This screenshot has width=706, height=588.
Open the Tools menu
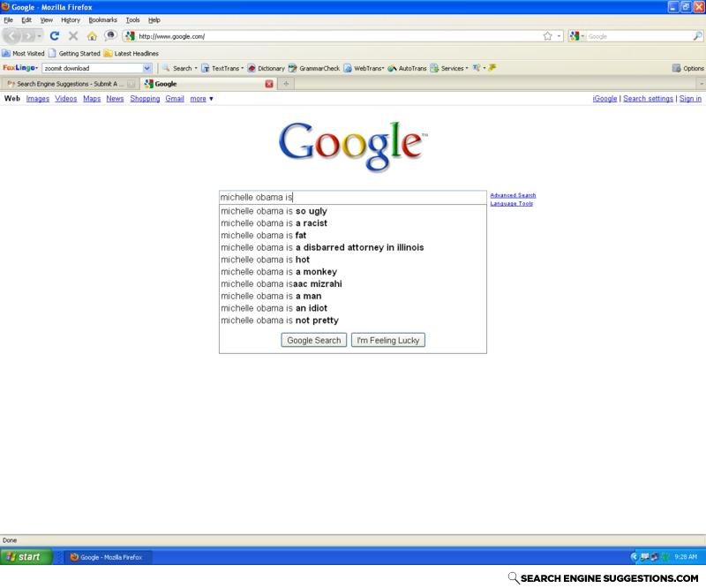click(x=132, y=19)
